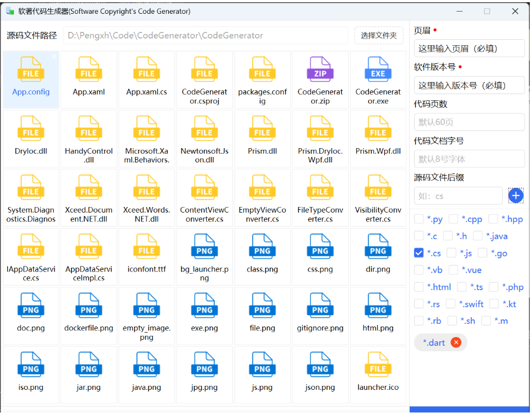Click the 选择文件夹 button

379,35
